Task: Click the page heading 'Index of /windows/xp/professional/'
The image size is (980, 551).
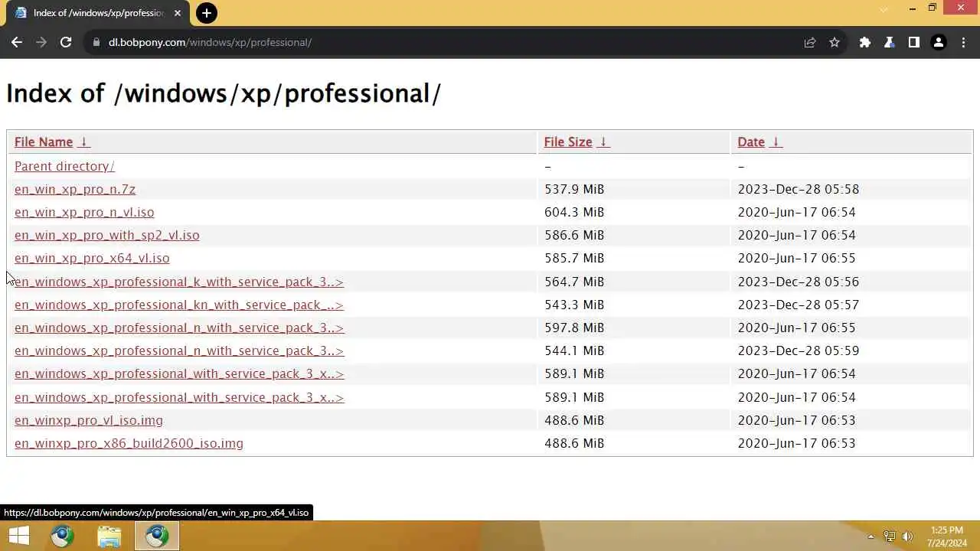Action: (224, 93)
